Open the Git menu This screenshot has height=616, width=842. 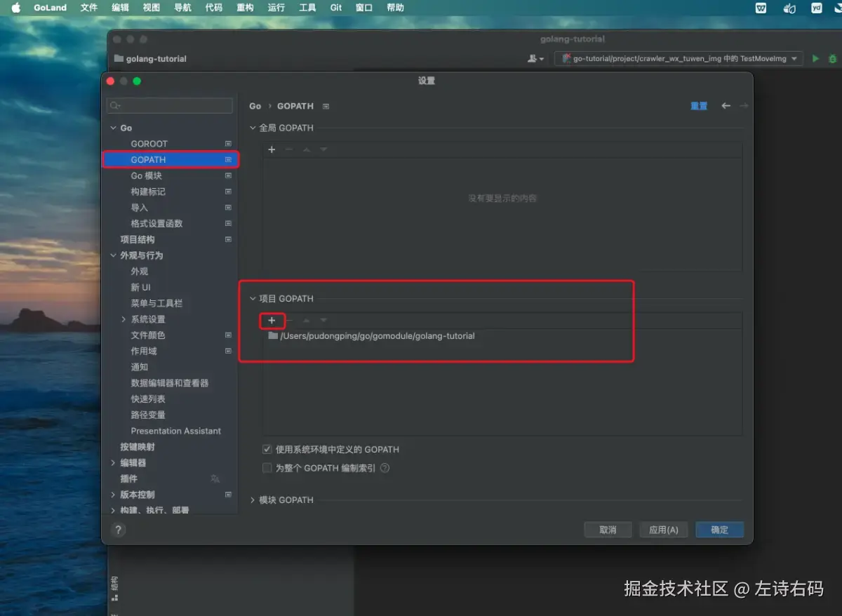click(x=336, y=8)
